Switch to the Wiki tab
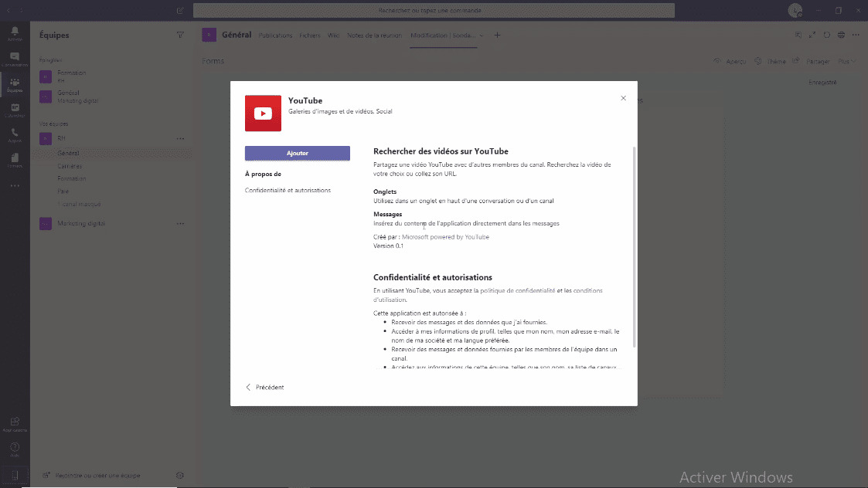Image resolution: width=868 pixels, height=488 pixels. click(x=333, y=36)
